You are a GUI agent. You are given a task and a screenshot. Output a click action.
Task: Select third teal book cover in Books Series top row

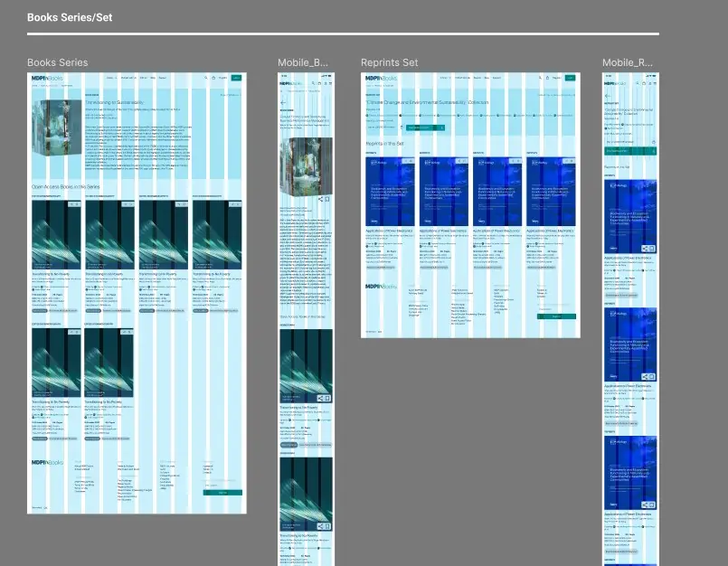click(x=164, y=235)
